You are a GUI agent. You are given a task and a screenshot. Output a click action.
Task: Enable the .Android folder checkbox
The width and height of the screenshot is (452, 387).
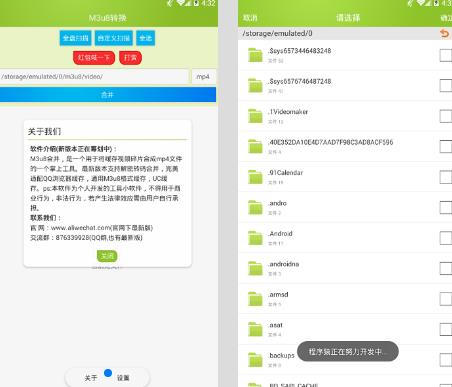point(446,238)
